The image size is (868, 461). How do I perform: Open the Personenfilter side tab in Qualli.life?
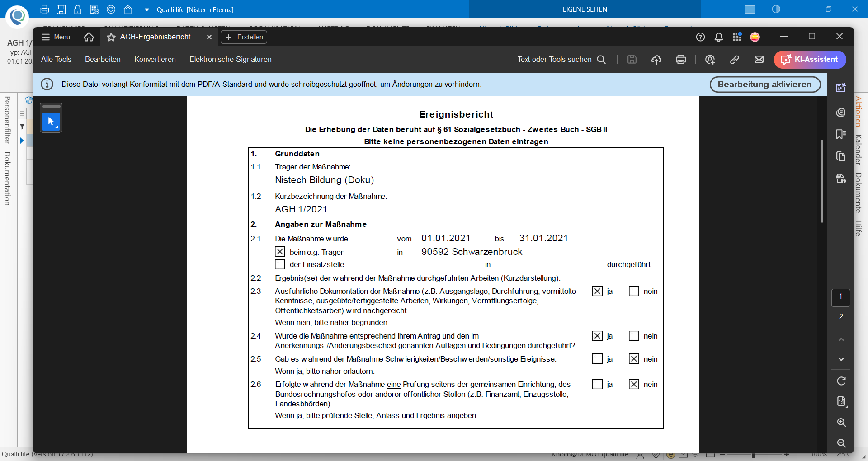tap(7, 120)
